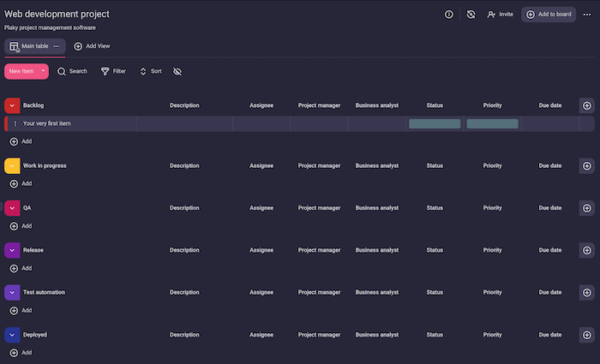Screen dimensions: 600x364
Task: Click Add under Release group
Action: [x=21, y=268]
